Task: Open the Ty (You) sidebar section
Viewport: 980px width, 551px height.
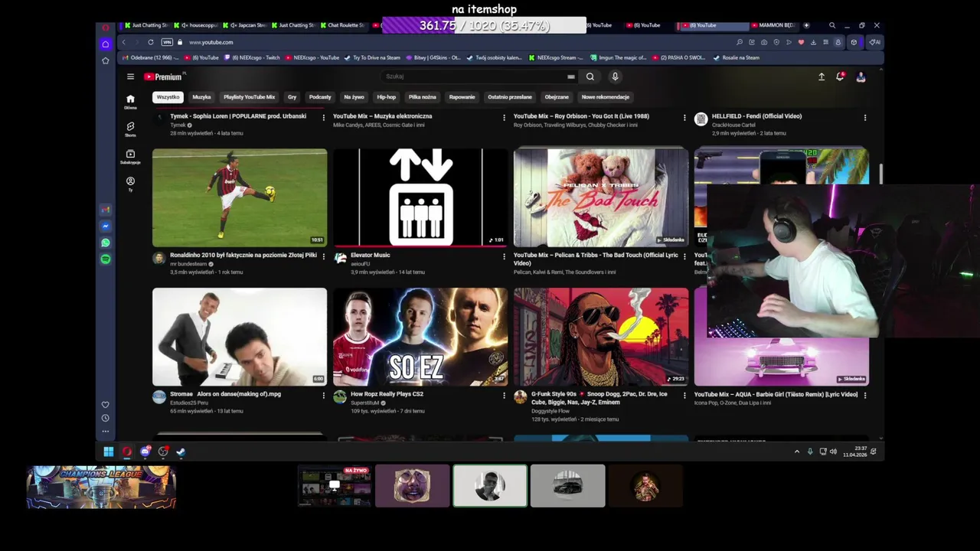Action: click(x=130, y=184)
